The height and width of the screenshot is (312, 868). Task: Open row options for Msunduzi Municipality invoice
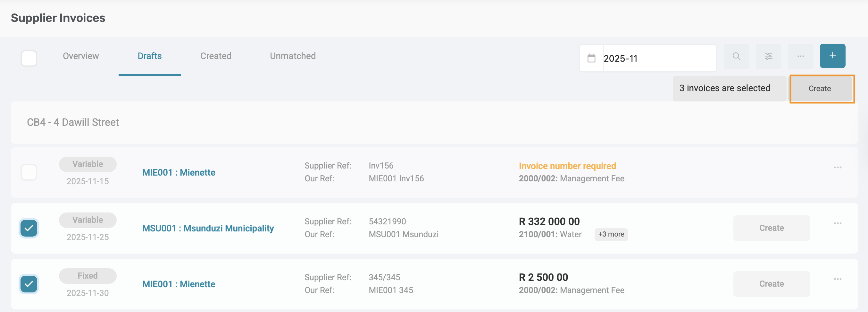pyautogui.click(x=837, y=223)
